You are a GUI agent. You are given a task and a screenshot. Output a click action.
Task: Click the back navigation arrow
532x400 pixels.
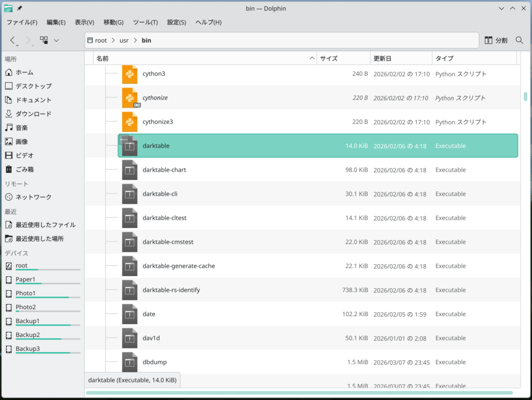tap(13, 40)
